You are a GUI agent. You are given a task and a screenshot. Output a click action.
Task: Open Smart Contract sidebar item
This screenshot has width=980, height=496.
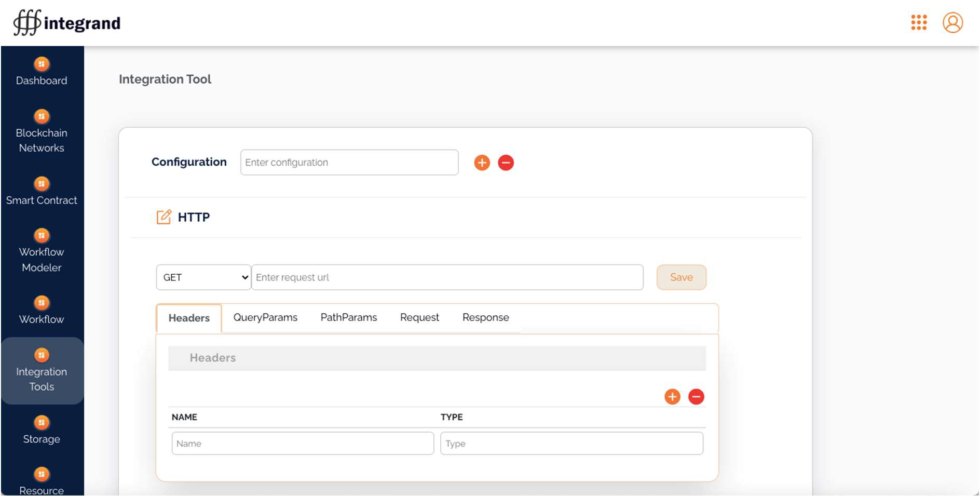[42, 192]
